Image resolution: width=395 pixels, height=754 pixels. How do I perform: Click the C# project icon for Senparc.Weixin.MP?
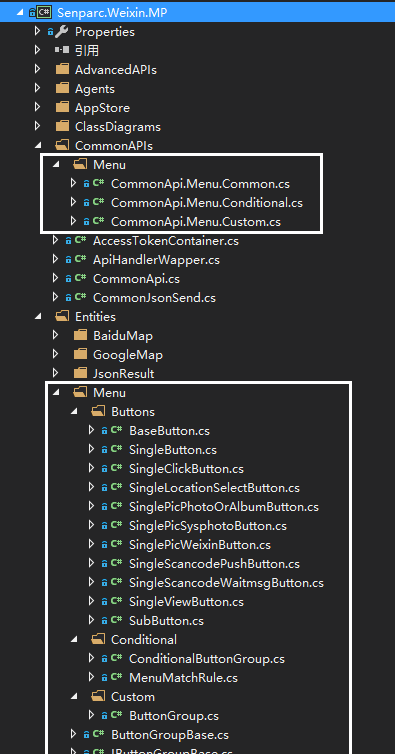[x=44, y=13]
